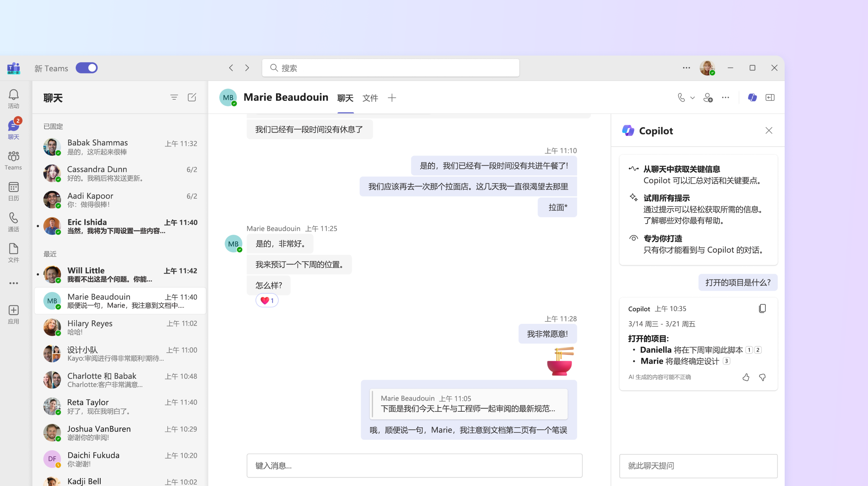
Task: Toggle the 新 Teams switch
Action: click(x=87, y=68)
